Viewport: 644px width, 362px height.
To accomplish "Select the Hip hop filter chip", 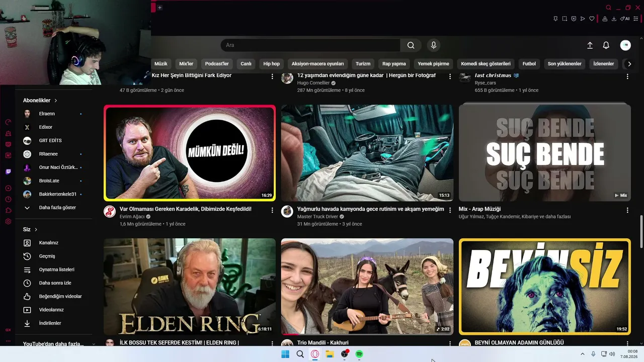I will [x=272, y=64].
